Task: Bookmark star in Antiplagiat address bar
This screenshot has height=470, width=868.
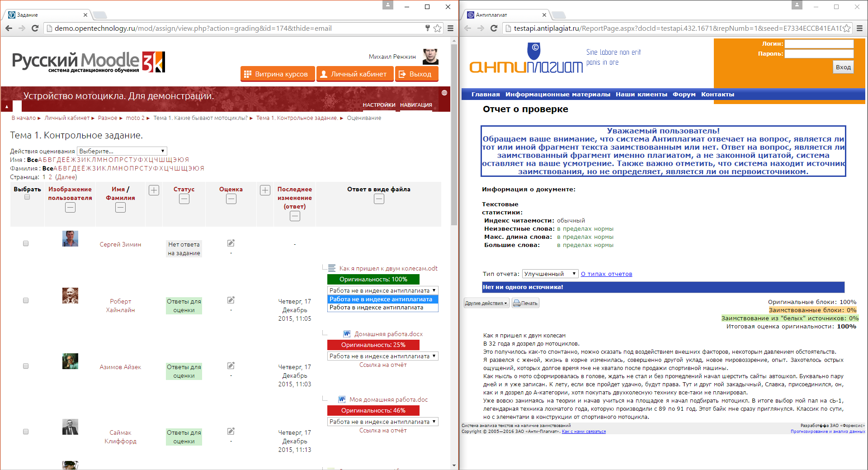Action: (x=847, y=28)
